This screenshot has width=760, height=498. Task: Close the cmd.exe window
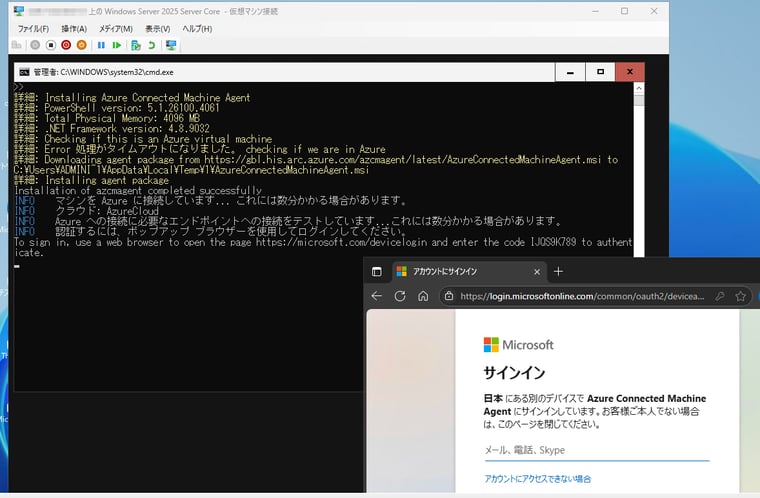pos(630,72)
